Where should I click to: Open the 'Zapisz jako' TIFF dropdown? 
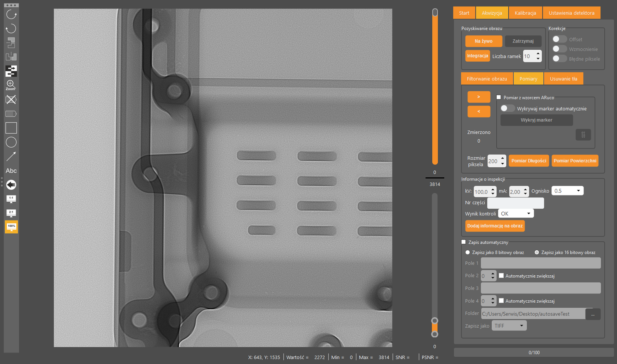[x=509, y=326]
